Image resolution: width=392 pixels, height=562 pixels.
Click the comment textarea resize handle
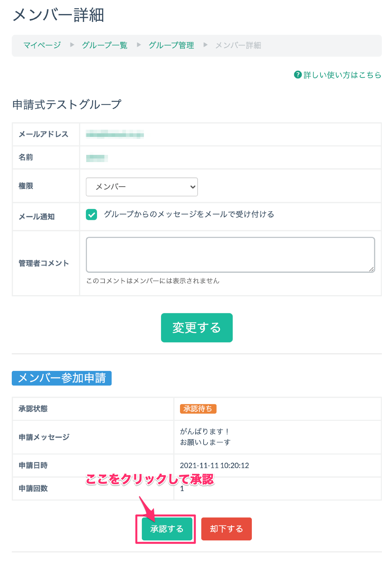click(371, 269)
